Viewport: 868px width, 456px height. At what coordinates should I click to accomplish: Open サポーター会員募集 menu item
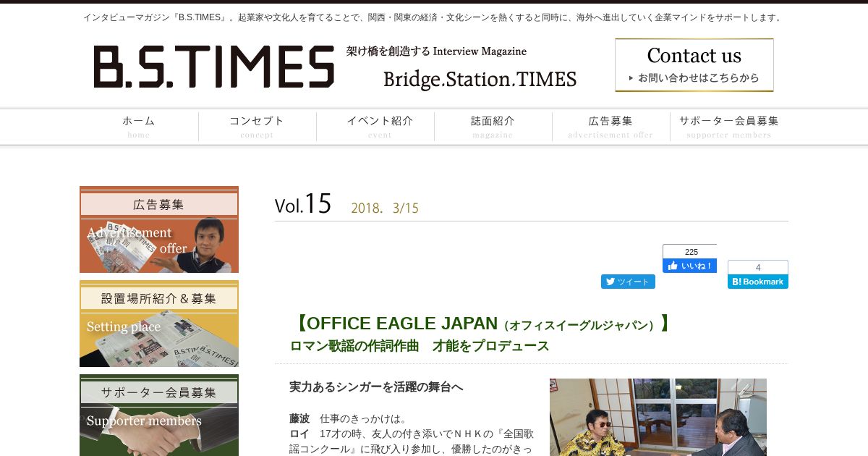tap(729, 127)
